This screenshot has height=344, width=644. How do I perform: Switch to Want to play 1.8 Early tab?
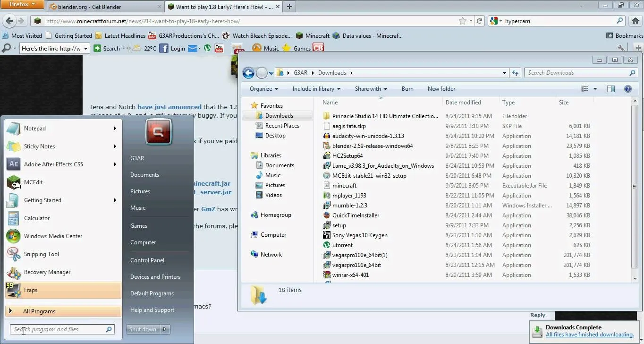pos(224,7)
